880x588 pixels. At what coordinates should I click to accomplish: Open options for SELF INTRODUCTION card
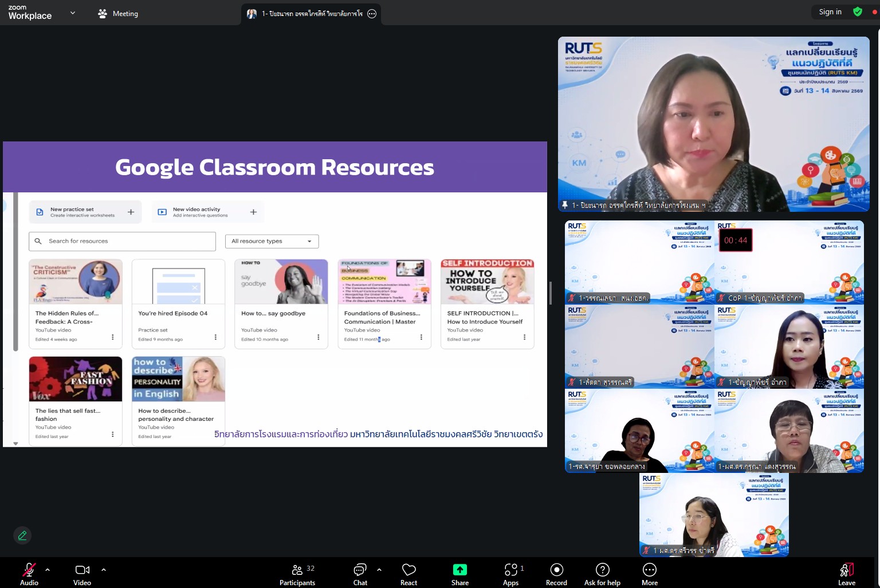pyautogui.click(x=524, y=337)
